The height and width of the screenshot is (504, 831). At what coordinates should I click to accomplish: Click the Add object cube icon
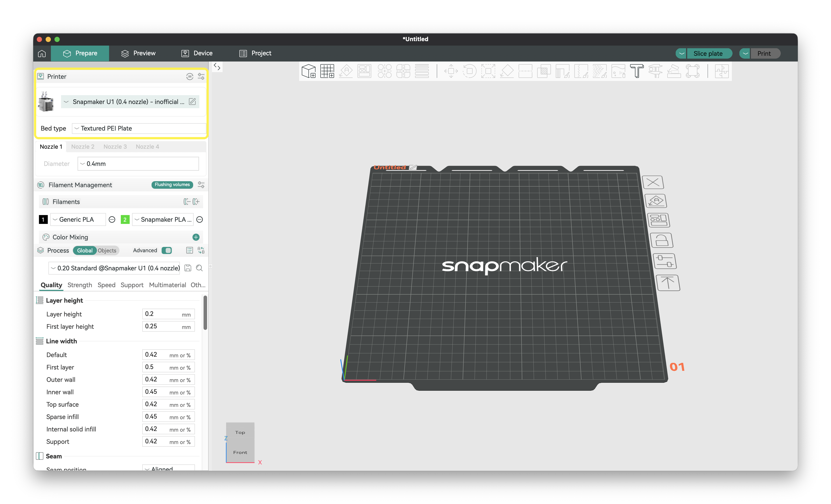coord(308,71)
